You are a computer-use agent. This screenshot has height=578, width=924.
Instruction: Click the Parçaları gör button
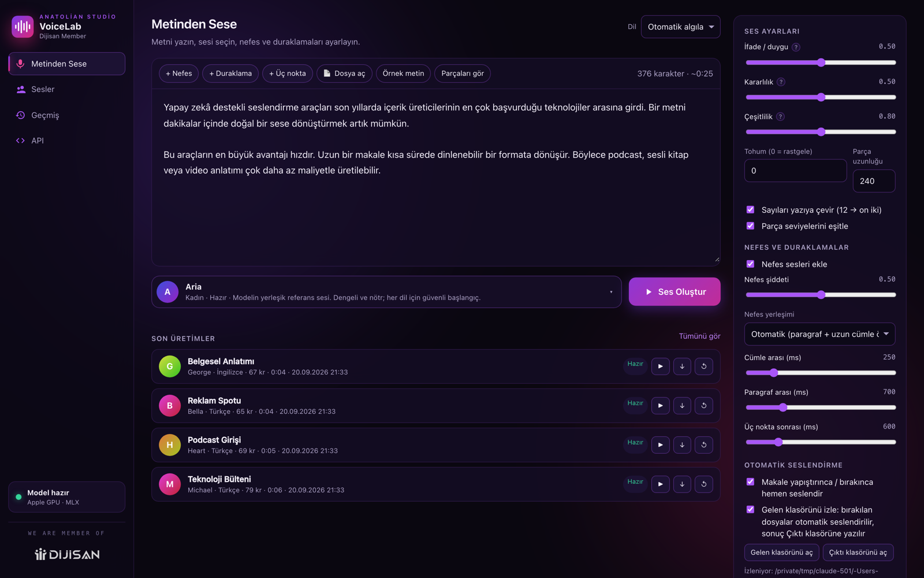tap(463, 73)
